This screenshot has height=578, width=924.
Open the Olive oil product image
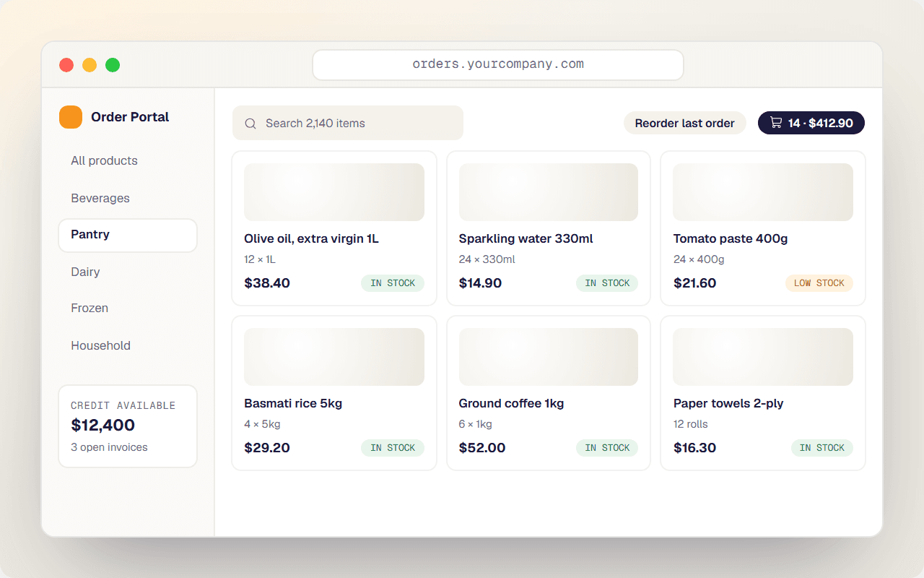(x=334, y=192)
